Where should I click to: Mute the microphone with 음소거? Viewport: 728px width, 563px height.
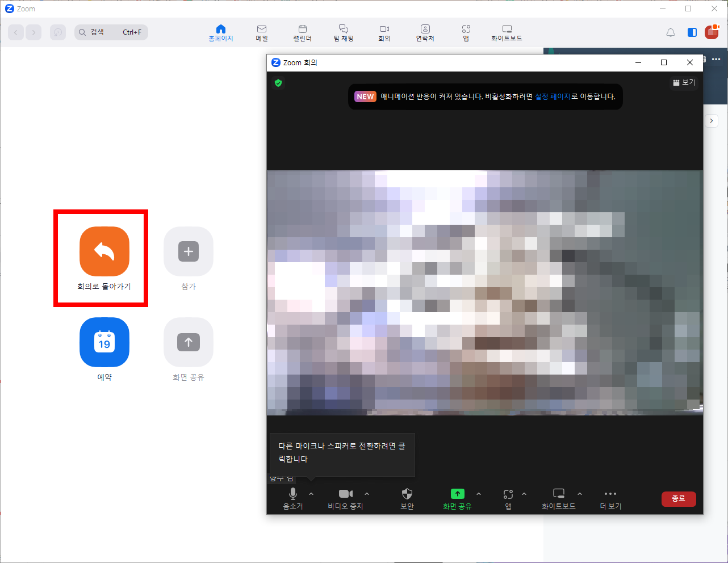point(292,498)
